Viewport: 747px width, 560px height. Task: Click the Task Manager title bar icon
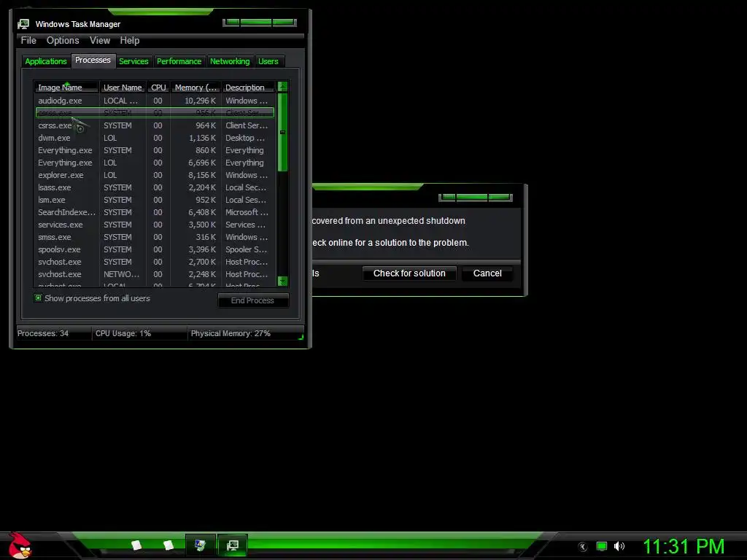point(23,24)
